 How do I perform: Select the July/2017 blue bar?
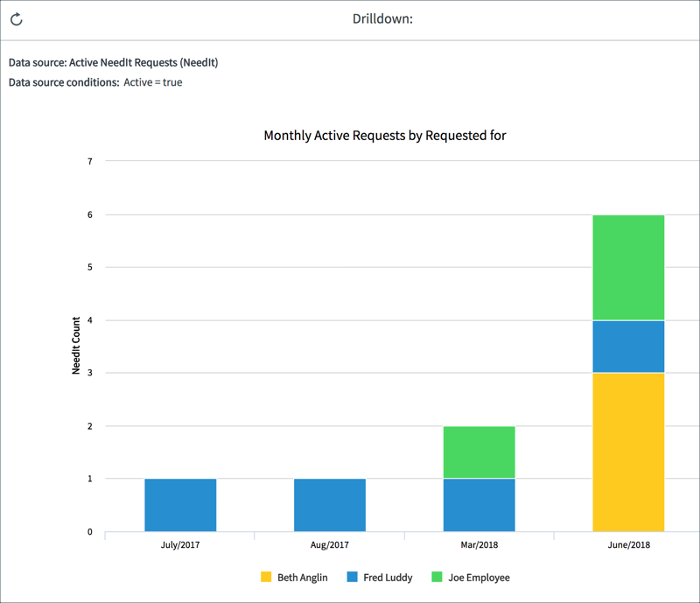(x=180, y=505)
